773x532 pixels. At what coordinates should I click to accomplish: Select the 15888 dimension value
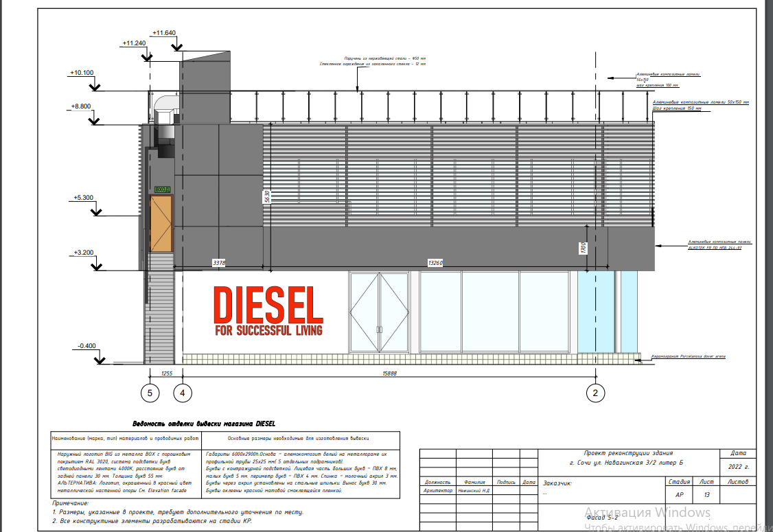click(389, 373)
